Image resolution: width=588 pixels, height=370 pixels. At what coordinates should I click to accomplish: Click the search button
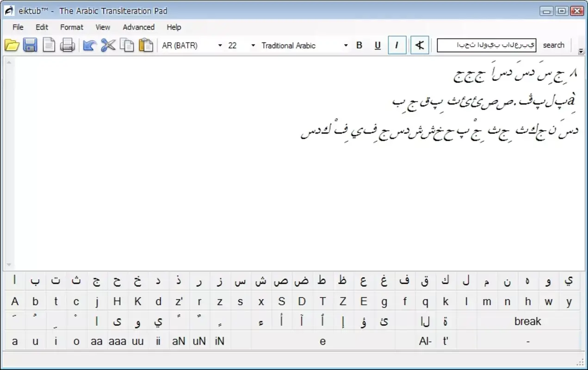(554, 45)
